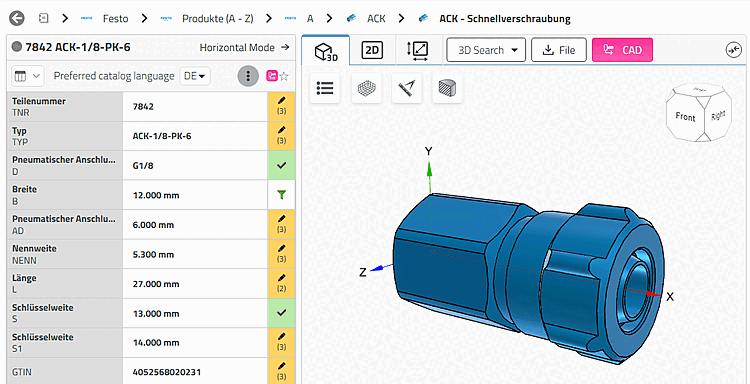Click the filter icon for Breite
The height and width of the screenshot is (384, 750).
point(281,195)
